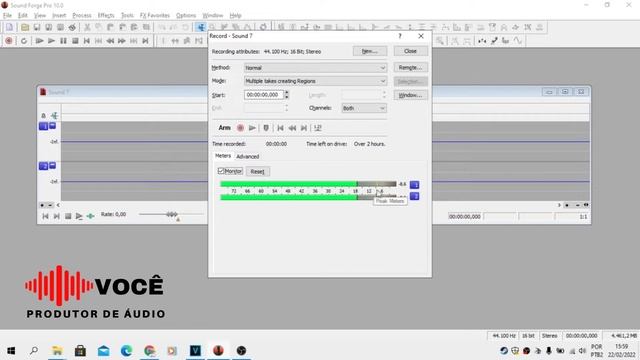Image resolution: width=640 pixels, height=360 pixels.
Task: Go to end via the main transport toolbar
Action: (x=145, y=41)
